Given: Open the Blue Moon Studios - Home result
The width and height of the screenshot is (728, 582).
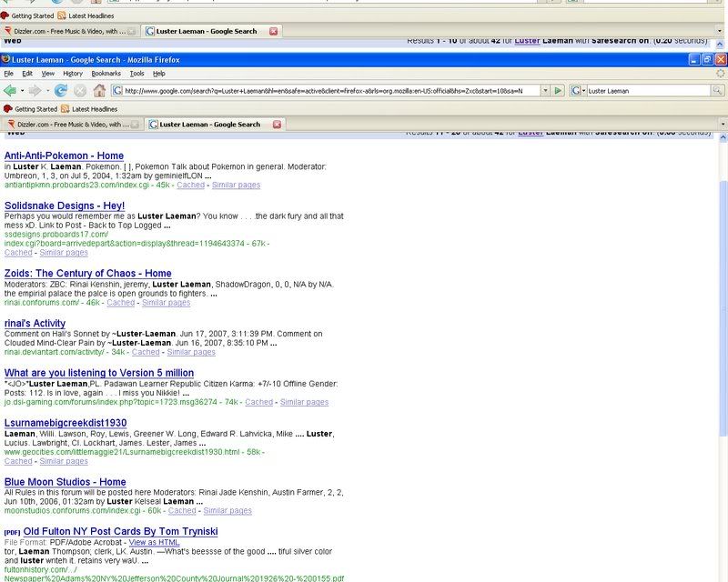Looking at the screenshot, I should point(65,482).
